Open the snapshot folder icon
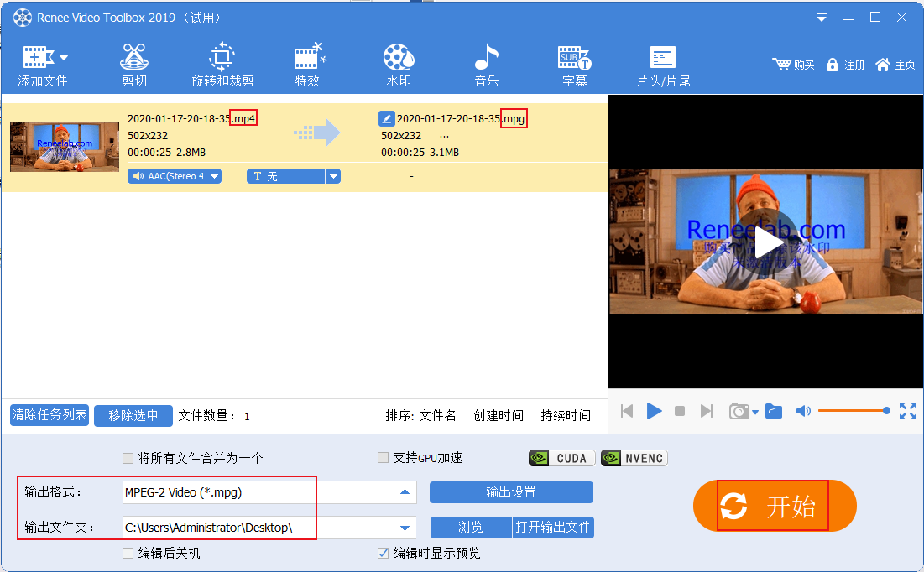924x572 pixels. (774, 411)
